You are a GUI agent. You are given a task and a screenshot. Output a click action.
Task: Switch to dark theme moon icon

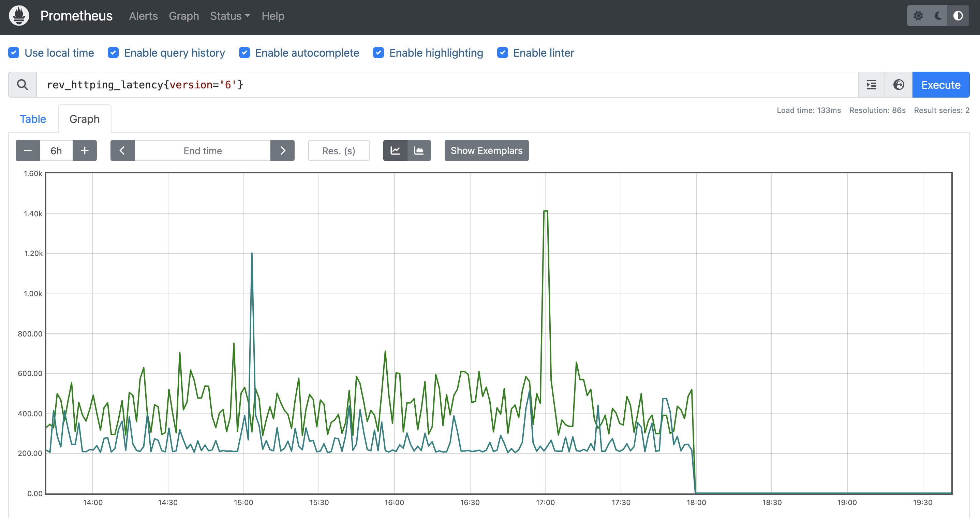(x=938, y=16)
